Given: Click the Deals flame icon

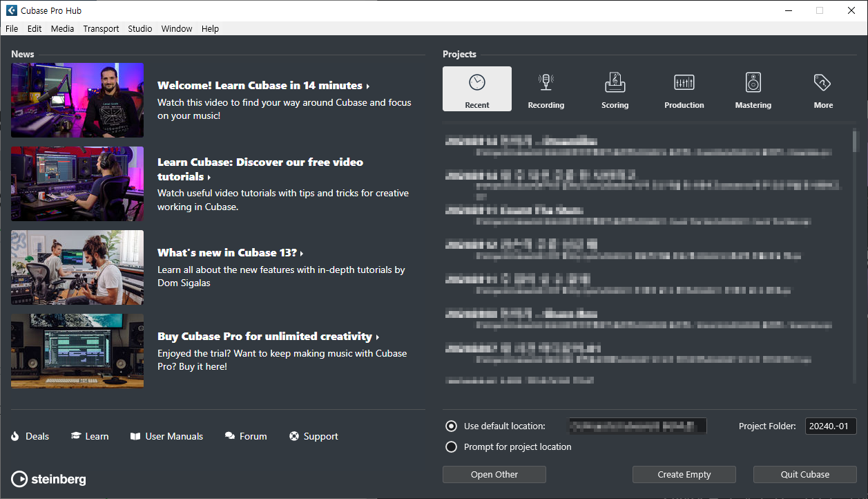Looking at the screenshot, I should (x=15, y=436).
